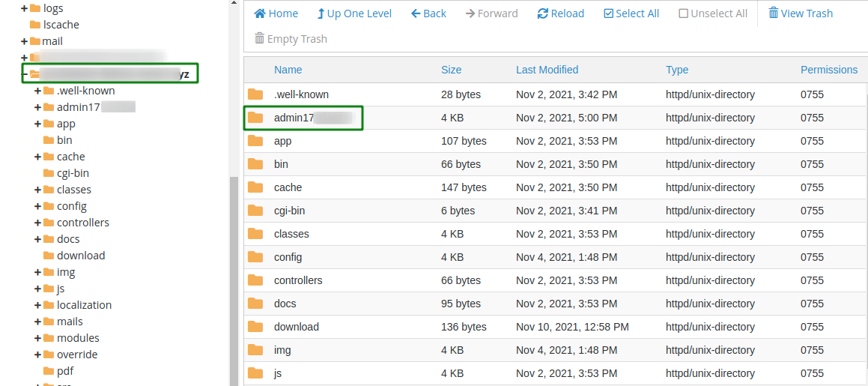Expand the modules folder in sidebar tree
Viewport: 868px width, 386px height.
click(37, 338)
